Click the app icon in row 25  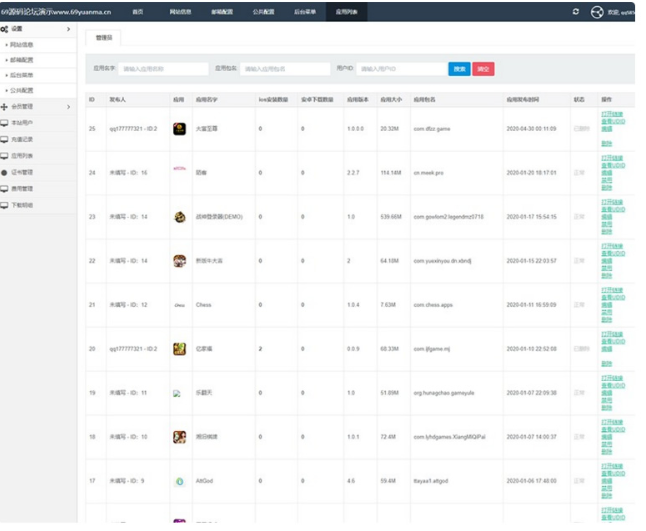click(x=179, y=129)
